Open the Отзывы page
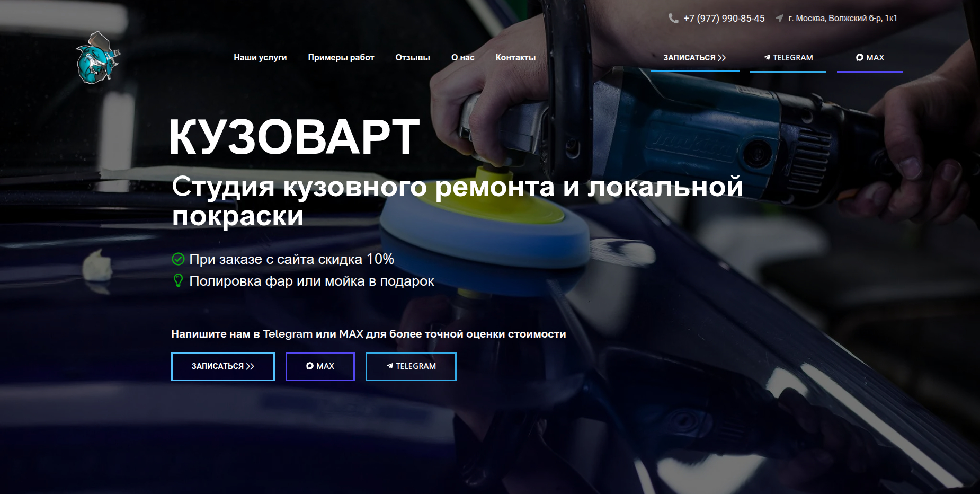This screenshot has height=494, width=980. [413, 58]
